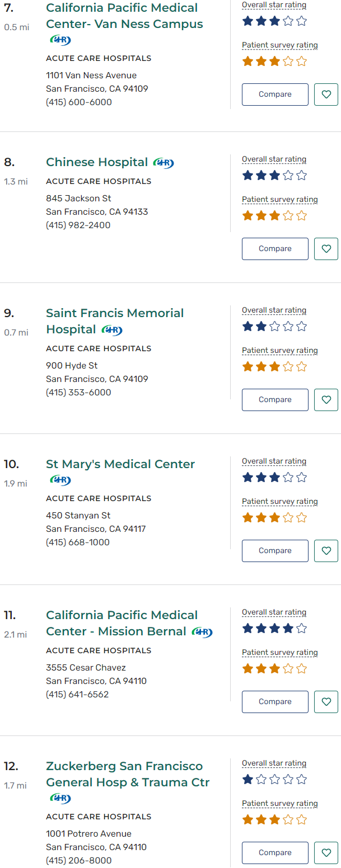Click Overall star rating label for Chinese Hospital
The image size is (341, 868).
click(x=274, y=159)
